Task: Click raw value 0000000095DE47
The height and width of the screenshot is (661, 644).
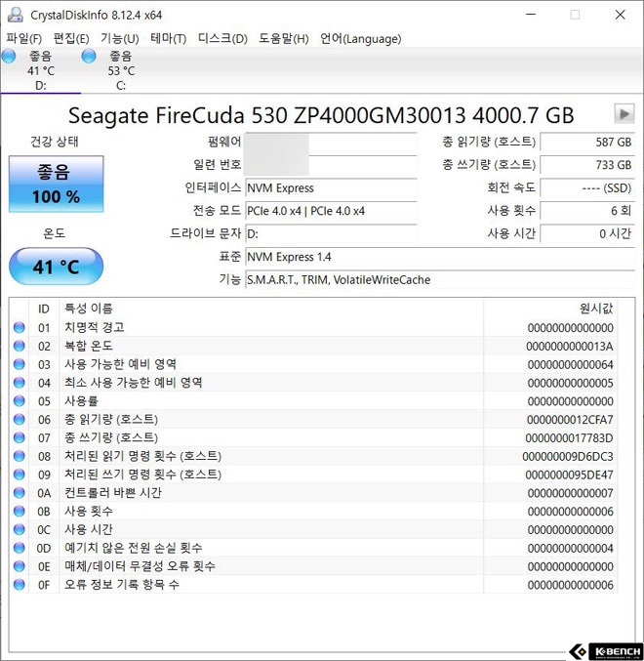Action: pos(569,475)
